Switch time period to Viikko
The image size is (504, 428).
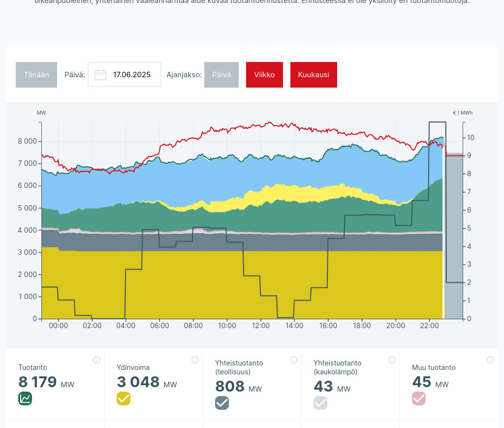(x=264, y=75)
